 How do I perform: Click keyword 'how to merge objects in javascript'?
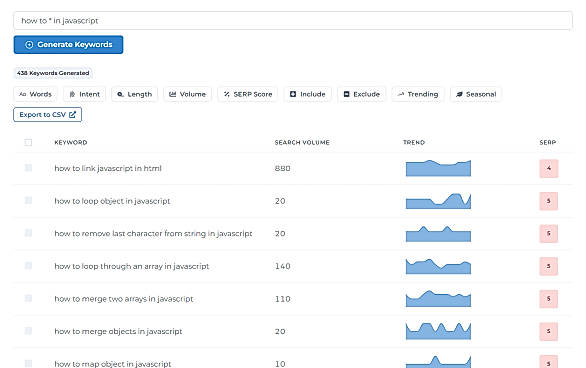coord(118,331)
